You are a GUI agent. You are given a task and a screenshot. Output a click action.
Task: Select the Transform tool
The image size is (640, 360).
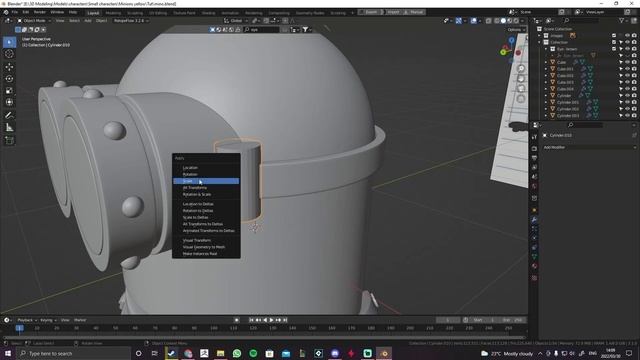[9, 102]
